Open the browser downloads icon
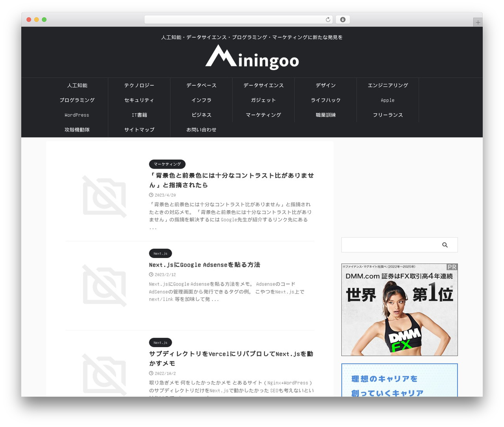 tap(343, 20)
